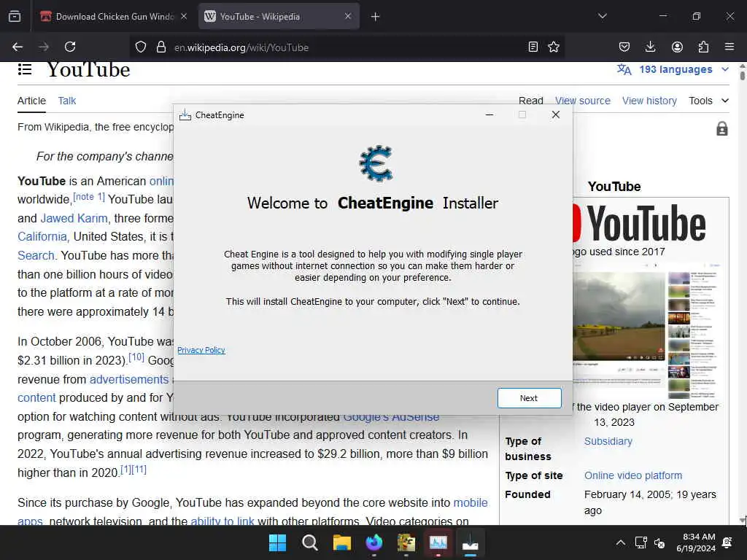Click the tray volume muted icon
Viewport: 747px width, 560px height.
[659, 542]
